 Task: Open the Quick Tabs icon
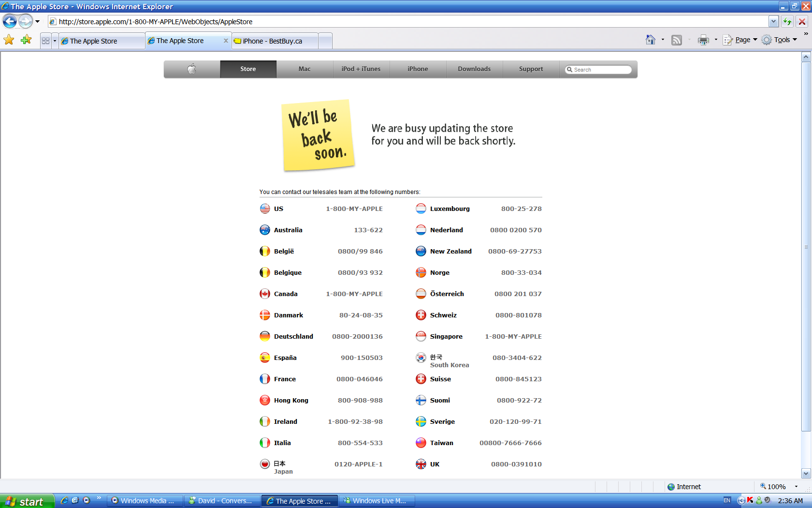point(45,40)
